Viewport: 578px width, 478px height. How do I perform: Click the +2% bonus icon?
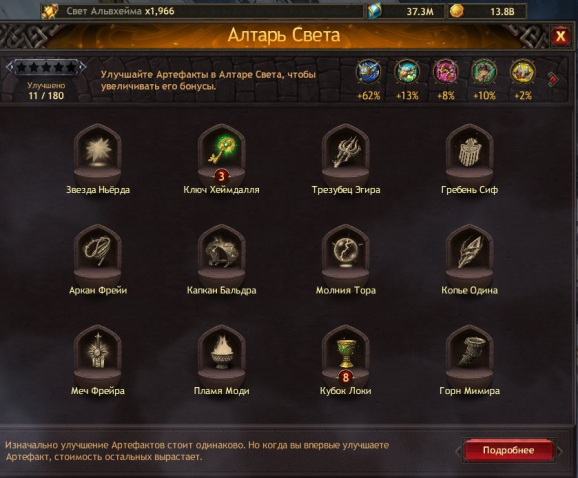522,71
